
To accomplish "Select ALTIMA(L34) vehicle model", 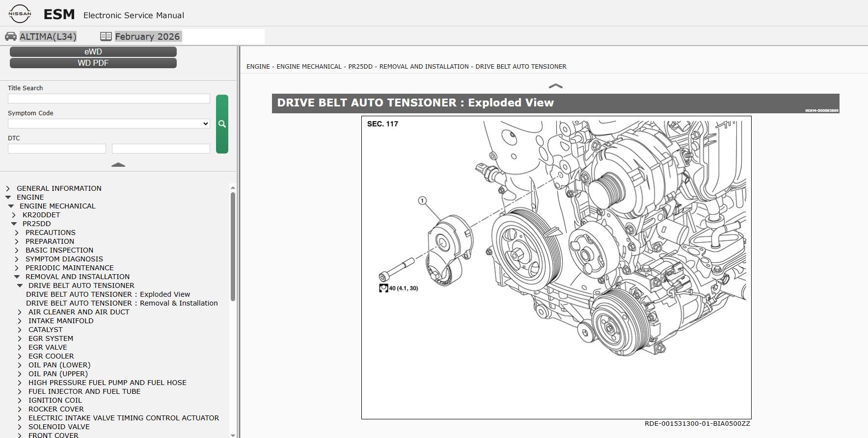I will [48, 36].
